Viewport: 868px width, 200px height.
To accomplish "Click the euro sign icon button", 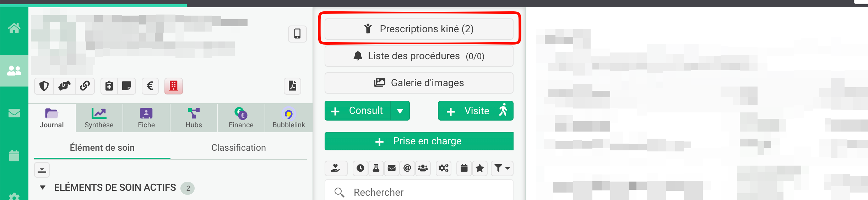I will pyautogui.click(x=150, y=86).
